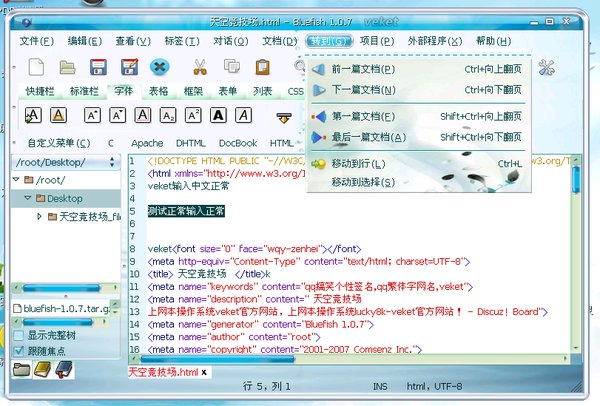Toggle the 跟随焦点 checkbox
This screenshot has width=600, height=406.
point(18,351)
